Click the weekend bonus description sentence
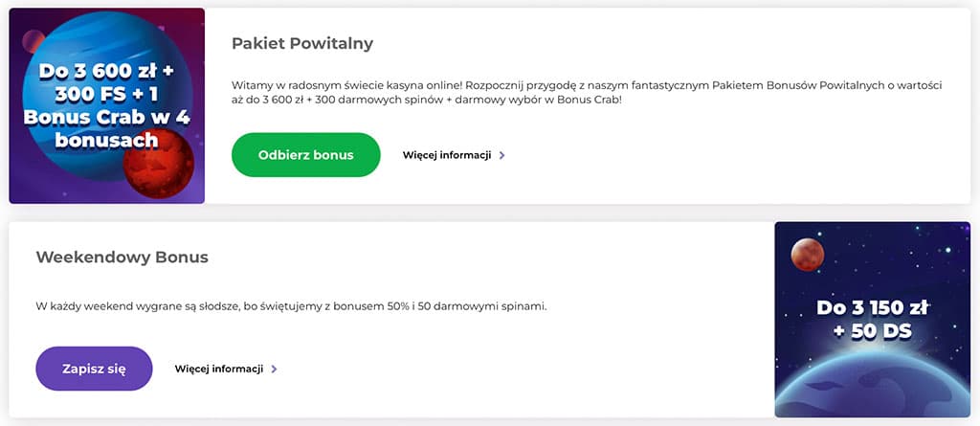The width and height of the screenshot is (980, 426). pos(292,306)
